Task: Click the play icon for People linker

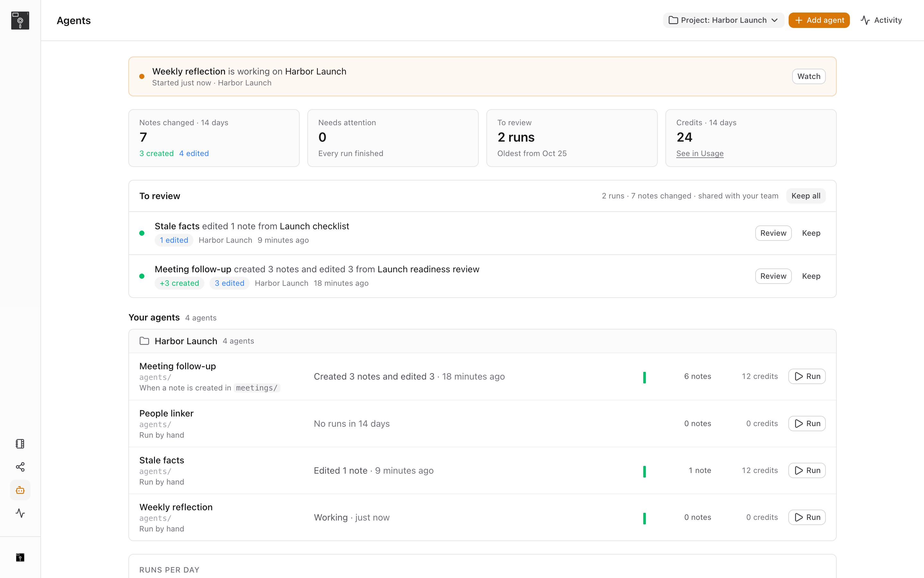Action: [798, 424]
